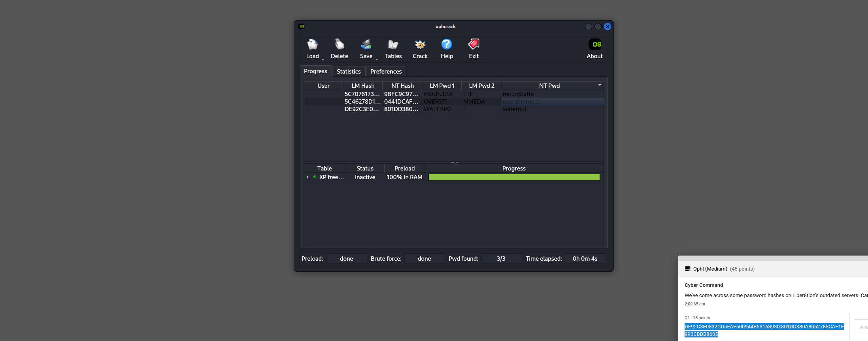Click the 0441DCAF… NT hash cell

pos(402,102)
